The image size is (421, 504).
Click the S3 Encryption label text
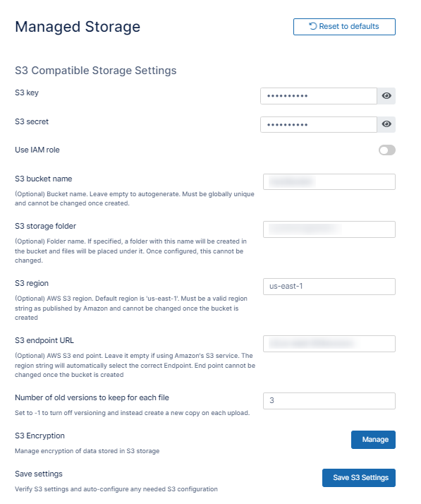(39, 436)
